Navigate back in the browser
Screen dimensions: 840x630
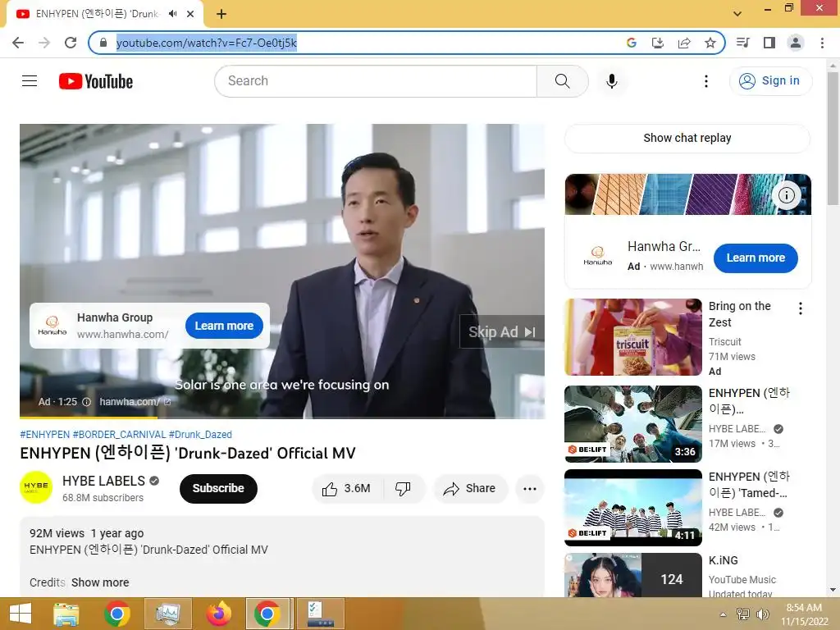pyautogui.click(x=18, y=43)
